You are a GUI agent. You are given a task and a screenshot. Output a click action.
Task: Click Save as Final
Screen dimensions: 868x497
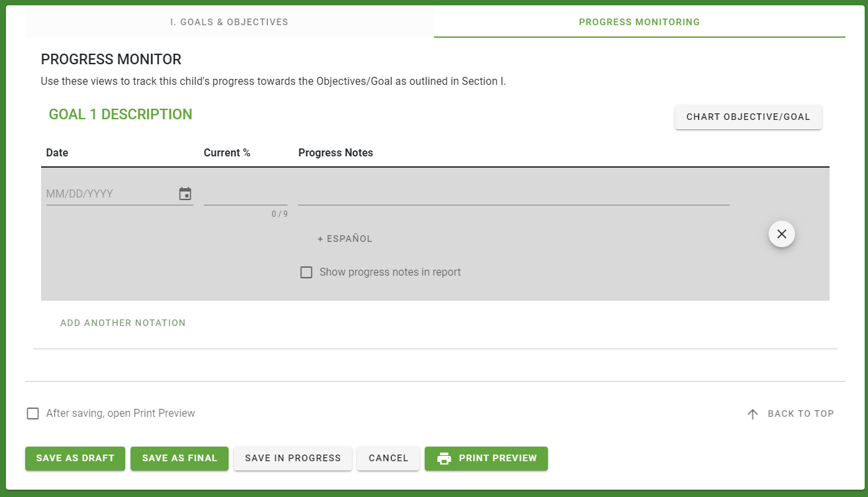pyautogui.click(x=180, y=459)
